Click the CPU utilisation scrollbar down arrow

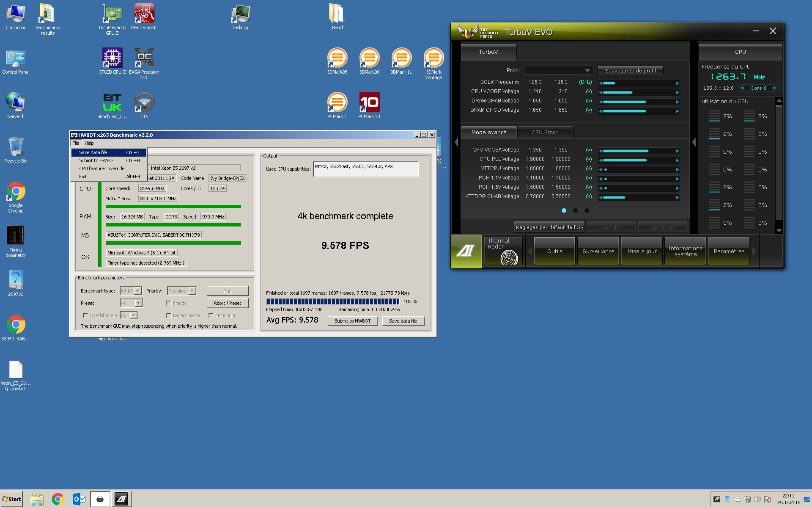click(x=779, y=231)
